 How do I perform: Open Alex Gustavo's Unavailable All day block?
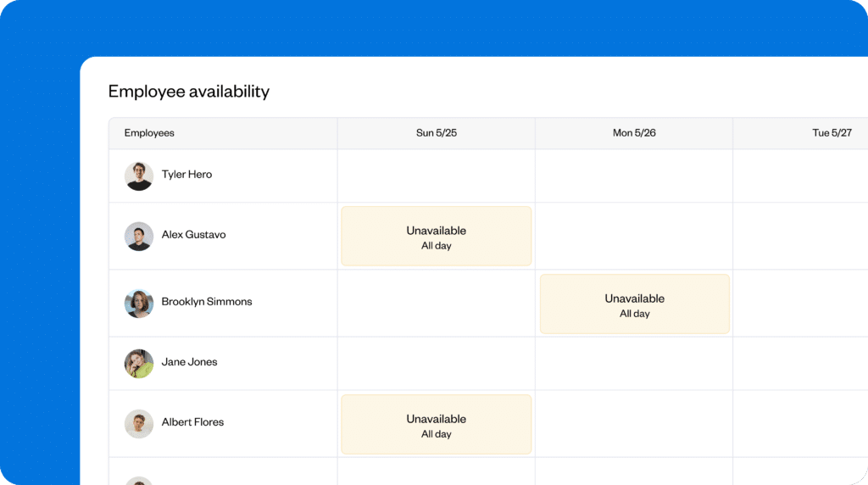(x=437, y=237)
